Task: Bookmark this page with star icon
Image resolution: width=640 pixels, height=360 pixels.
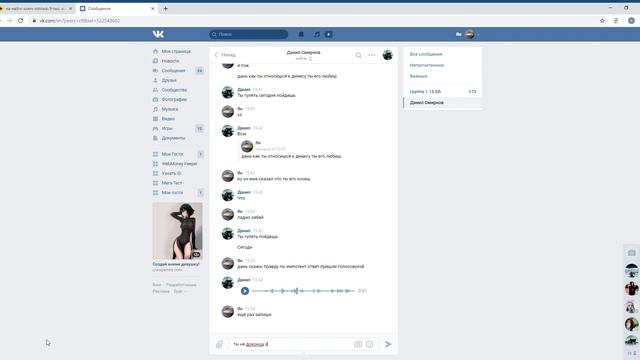Action: [x=602, y=20]
